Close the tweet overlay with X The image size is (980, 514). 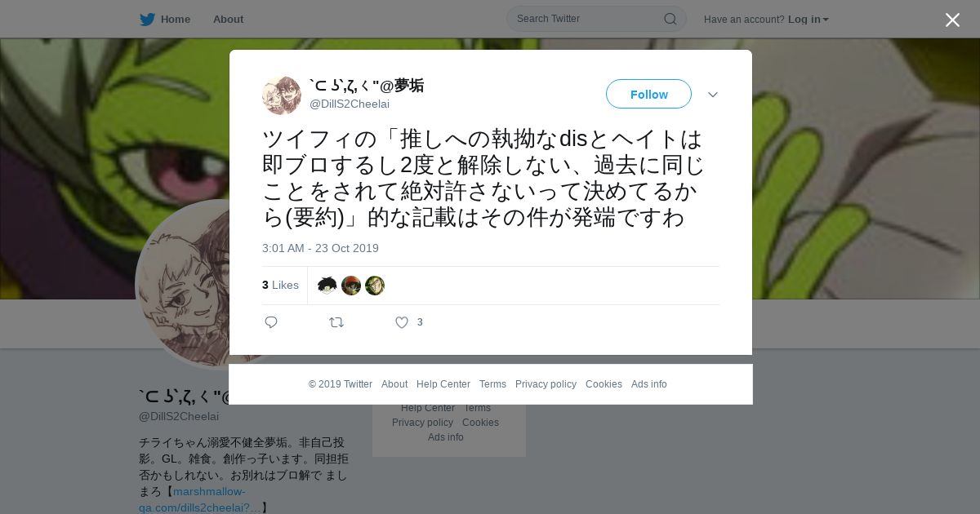click(x=952, y=20)
